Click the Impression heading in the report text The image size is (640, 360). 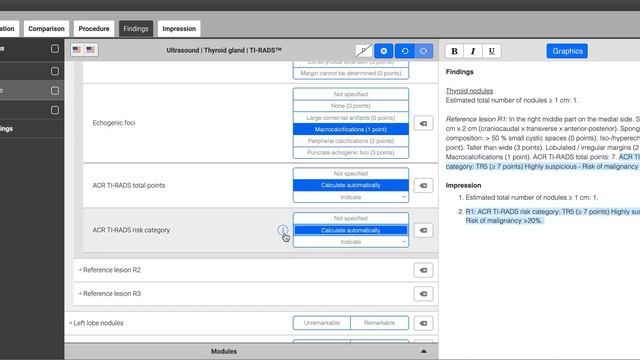(x=463, y=185)
